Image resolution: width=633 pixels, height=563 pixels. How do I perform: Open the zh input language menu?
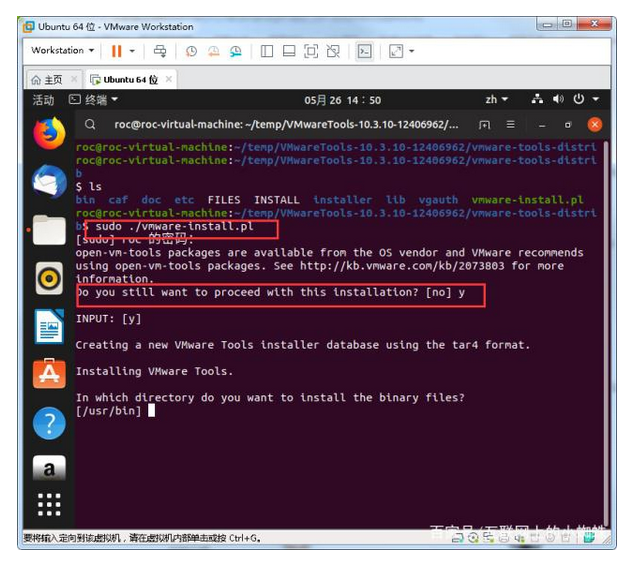pos(497,99)
